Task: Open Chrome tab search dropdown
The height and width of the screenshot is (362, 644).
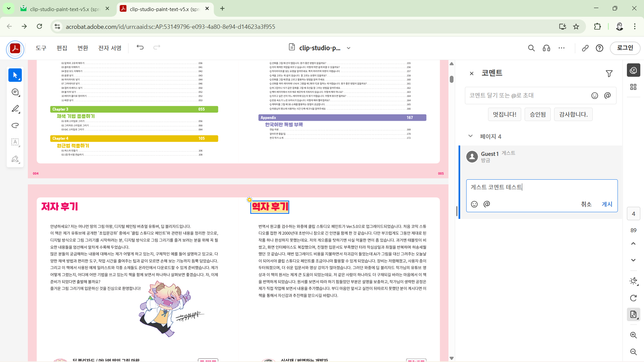Action: point(9,8)
